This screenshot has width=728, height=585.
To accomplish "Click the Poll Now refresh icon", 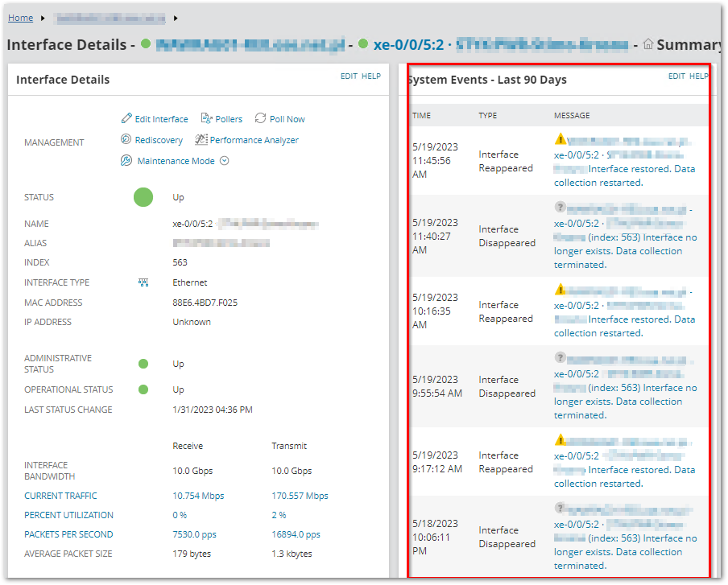I will [x=260, y=118].
